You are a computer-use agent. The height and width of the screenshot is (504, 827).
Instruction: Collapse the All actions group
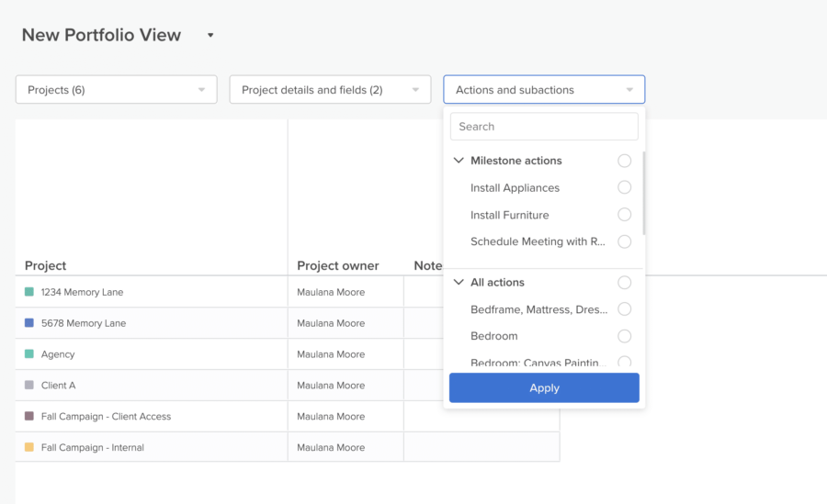(x=459, y=282)
